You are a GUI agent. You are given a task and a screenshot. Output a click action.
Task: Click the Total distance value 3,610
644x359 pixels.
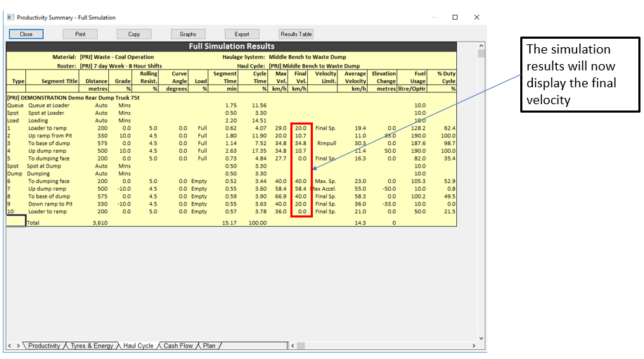[x=101, y=223]
